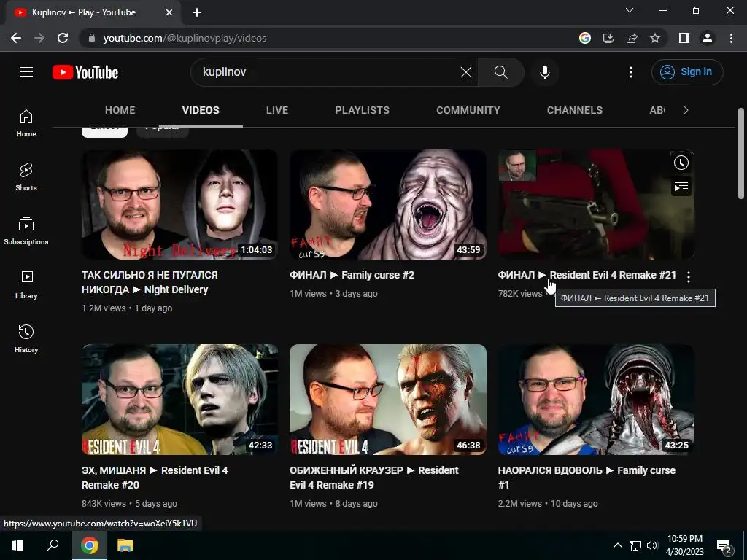This screenshot has width=747, height=560.
Task: Click title ТАК СИЛЬНО Я НЕ ПУГАЛСЯ НИКОГДА
Action: pyautogui.click(x=150, y=282)
